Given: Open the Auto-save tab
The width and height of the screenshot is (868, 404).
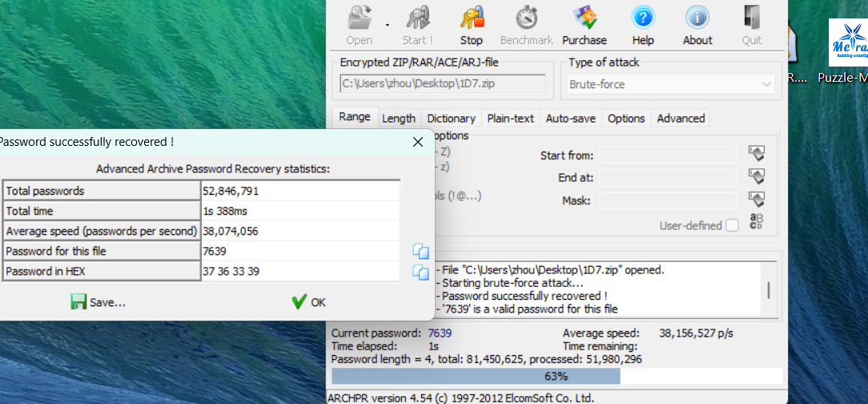Looking at the screenshot, I should pyautogui.click(x=571, y=118).
